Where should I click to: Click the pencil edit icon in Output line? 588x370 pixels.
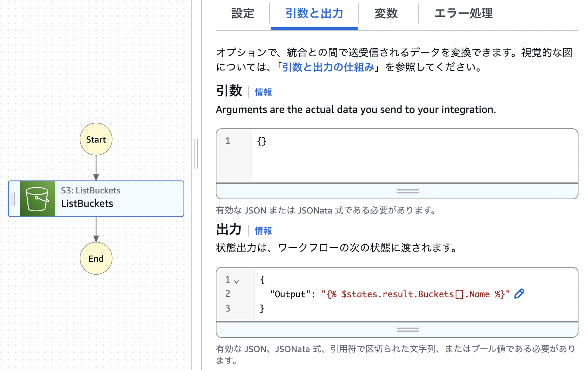click(x=519, y=294)
